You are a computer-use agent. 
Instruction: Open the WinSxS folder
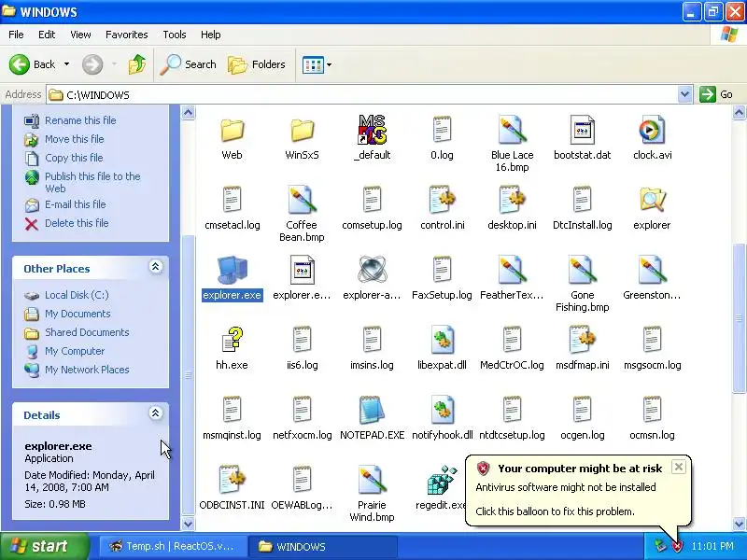click(x=302, y=131)
